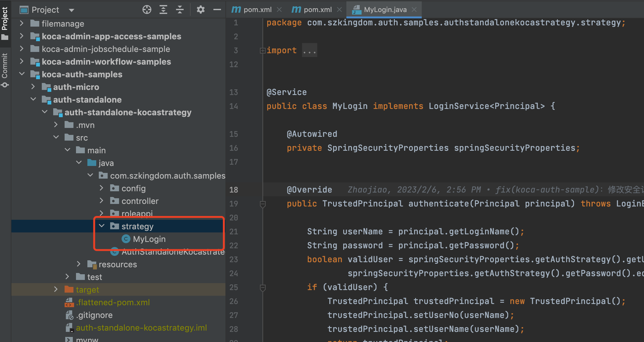Open the Project view dropdown arrow
The height and width of the screenshot is (342, 644).
72,10
